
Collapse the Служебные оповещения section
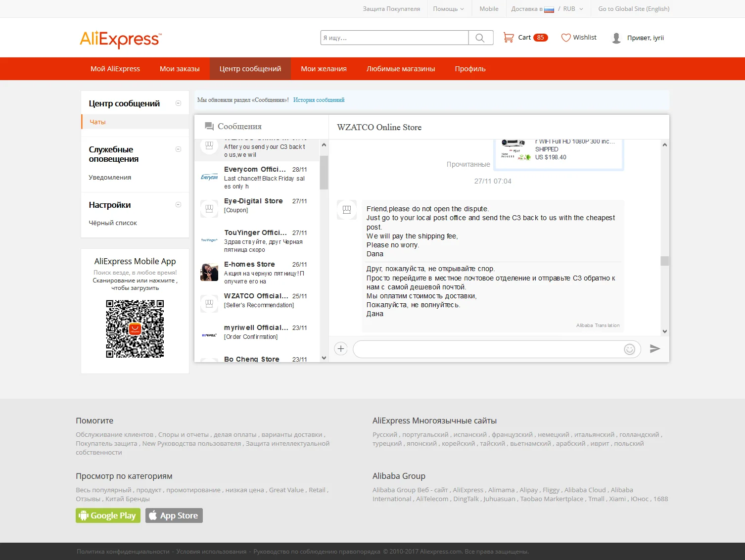[179, 149]
